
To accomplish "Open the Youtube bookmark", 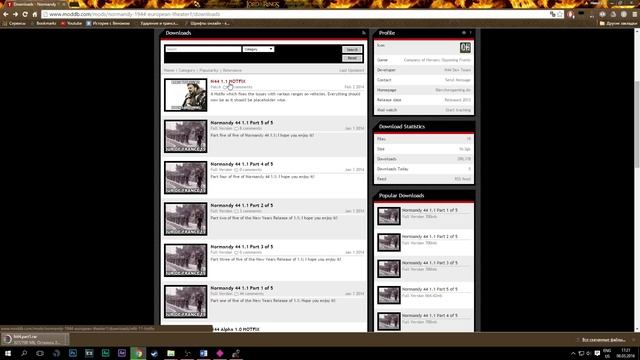I will (71, 23).
